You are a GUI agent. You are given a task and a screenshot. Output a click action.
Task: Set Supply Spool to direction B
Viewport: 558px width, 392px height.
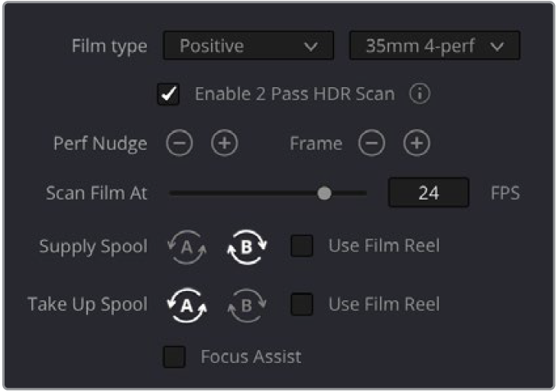point(247,247)
